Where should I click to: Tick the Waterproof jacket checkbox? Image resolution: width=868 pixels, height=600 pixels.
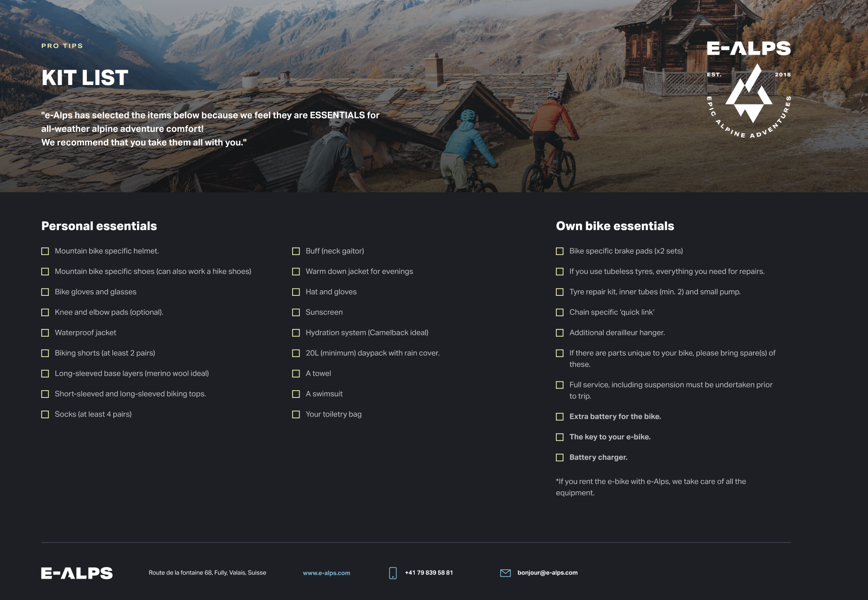coord(45,333)
